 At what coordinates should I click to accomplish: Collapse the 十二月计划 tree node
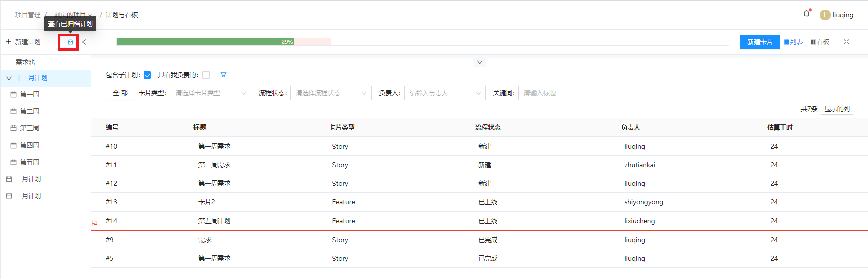pyautogui.click(x=9, y=78)
